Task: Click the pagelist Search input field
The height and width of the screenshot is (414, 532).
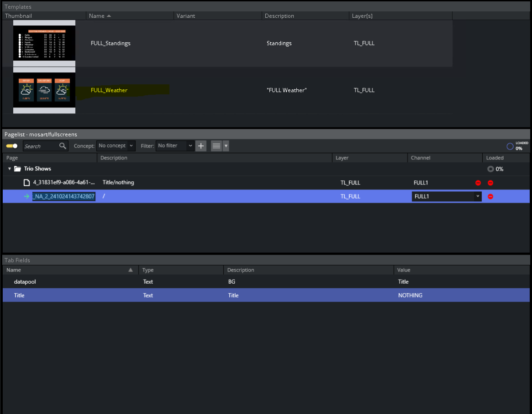Action: [x=40, y=146]
